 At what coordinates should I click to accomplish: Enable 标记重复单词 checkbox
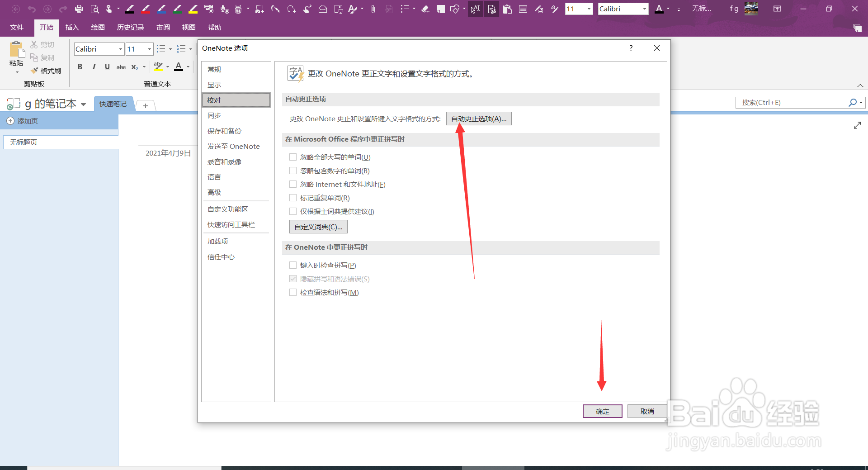[x=293, y=198]
